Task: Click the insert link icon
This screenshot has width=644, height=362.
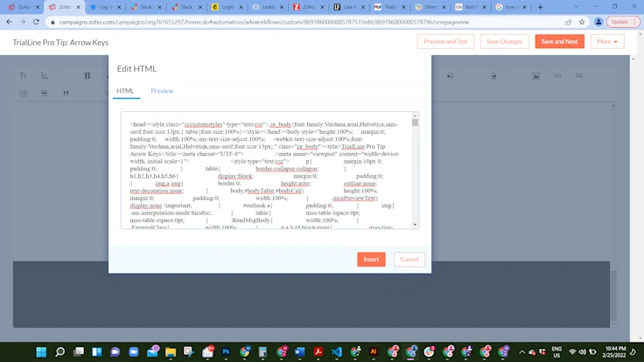Action: tap(557, 76)
